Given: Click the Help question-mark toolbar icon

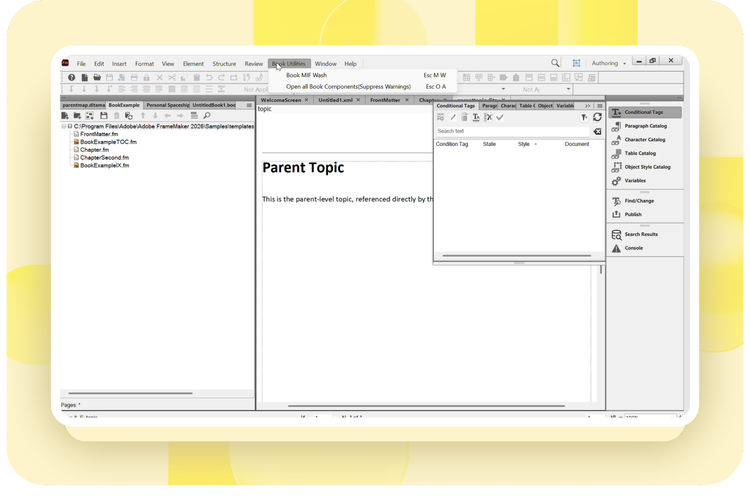Looking at the screenshot, I should click(71, 77).
